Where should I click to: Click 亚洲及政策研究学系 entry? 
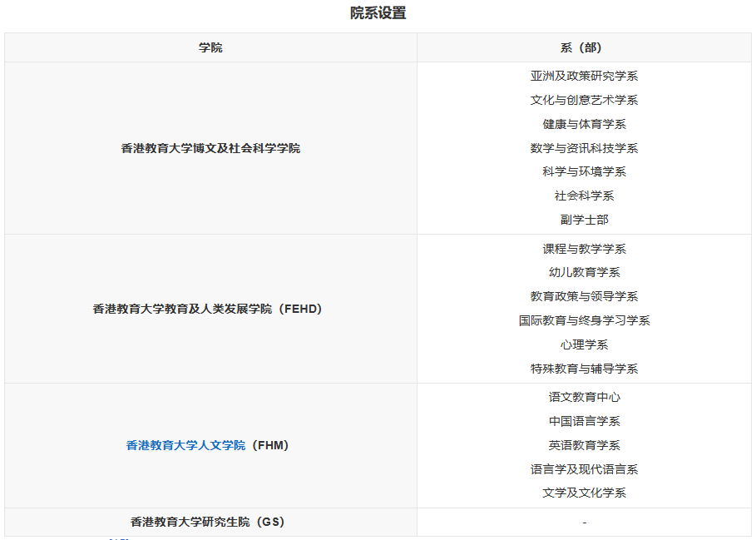(584, 76)
